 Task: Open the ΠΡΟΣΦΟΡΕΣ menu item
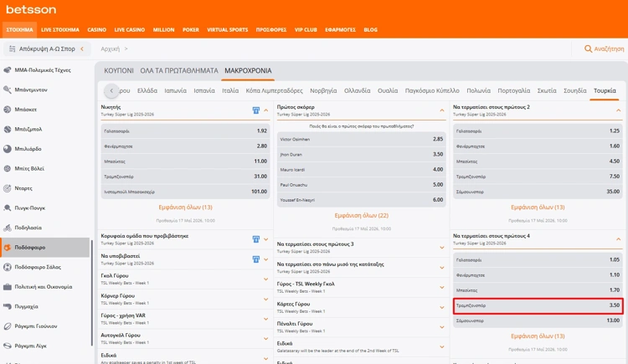point(271,29)
